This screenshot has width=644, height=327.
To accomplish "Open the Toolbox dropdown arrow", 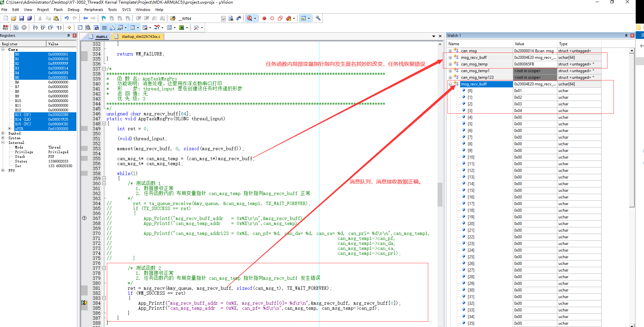I will pyautogui.click(x=202, y=28).
